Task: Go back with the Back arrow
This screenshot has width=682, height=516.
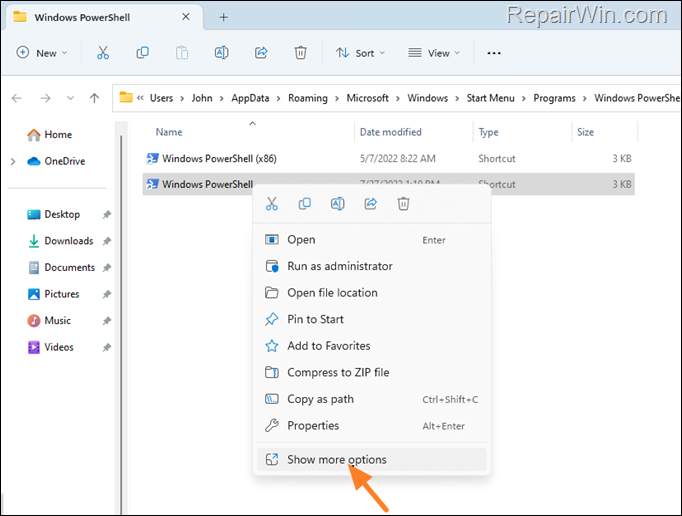Action: coord(17,98)
